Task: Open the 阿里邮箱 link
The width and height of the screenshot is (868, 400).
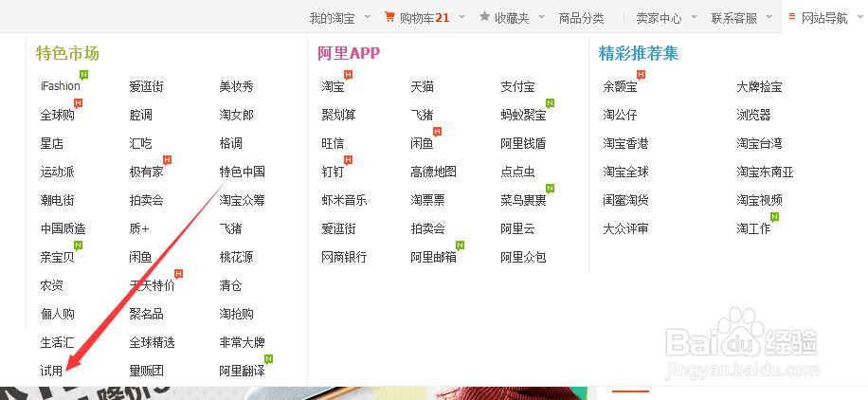Action: [433, 257]
